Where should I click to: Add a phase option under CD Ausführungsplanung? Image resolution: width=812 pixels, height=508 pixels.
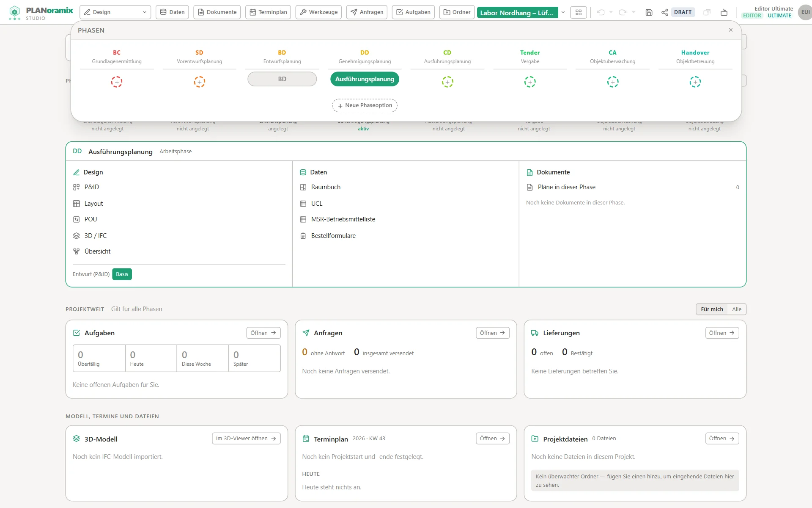(447, 82)
